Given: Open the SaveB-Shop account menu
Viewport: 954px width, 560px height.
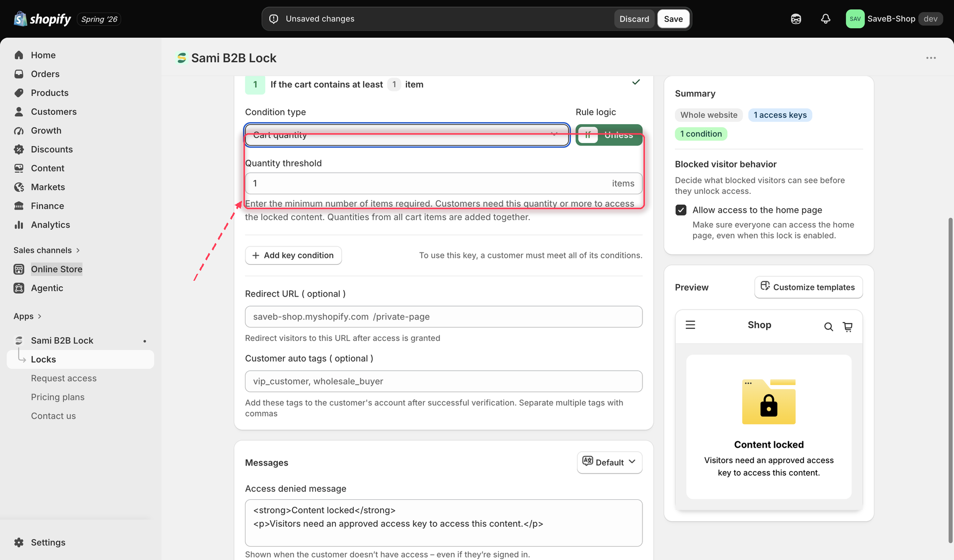Looking at the screenshot, I should pos(894,19).
